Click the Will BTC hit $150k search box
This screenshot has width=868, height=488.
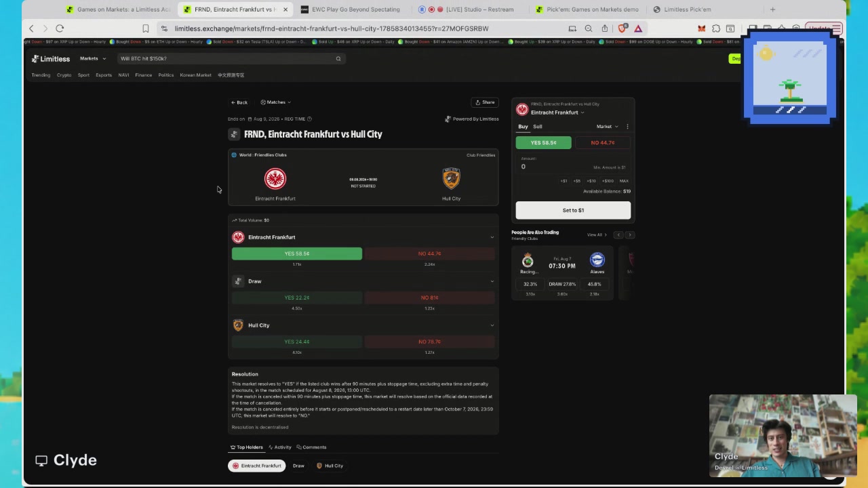click(x=231, y=58)
